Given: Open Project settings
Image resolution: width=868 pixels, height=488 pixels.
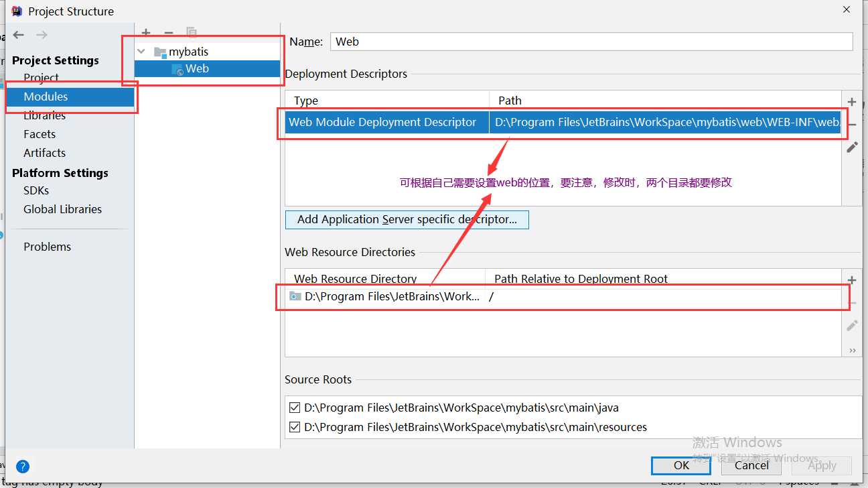Looking at the screenshot, I should [41, 78].
